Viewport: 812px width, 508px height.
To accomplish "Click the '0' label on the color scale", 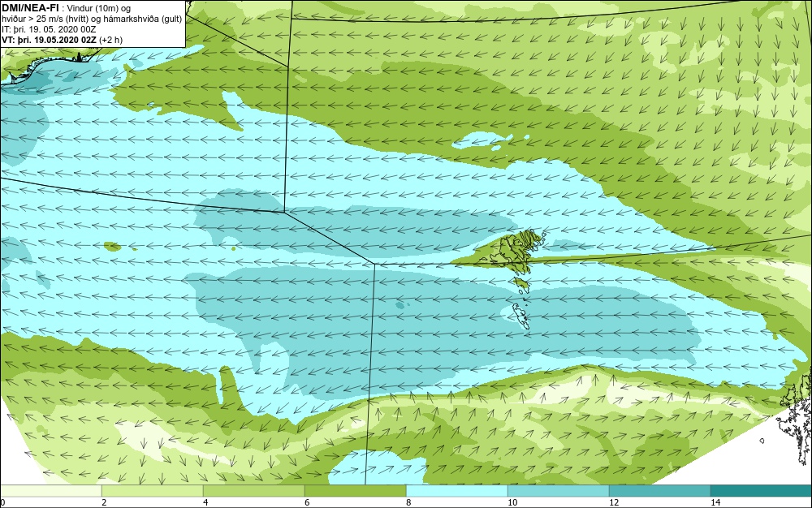I will click(x=2, y=502).
